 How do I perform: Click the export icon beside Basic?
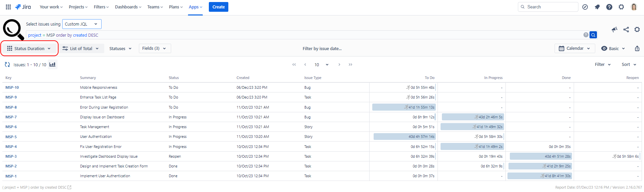point(637,48)
